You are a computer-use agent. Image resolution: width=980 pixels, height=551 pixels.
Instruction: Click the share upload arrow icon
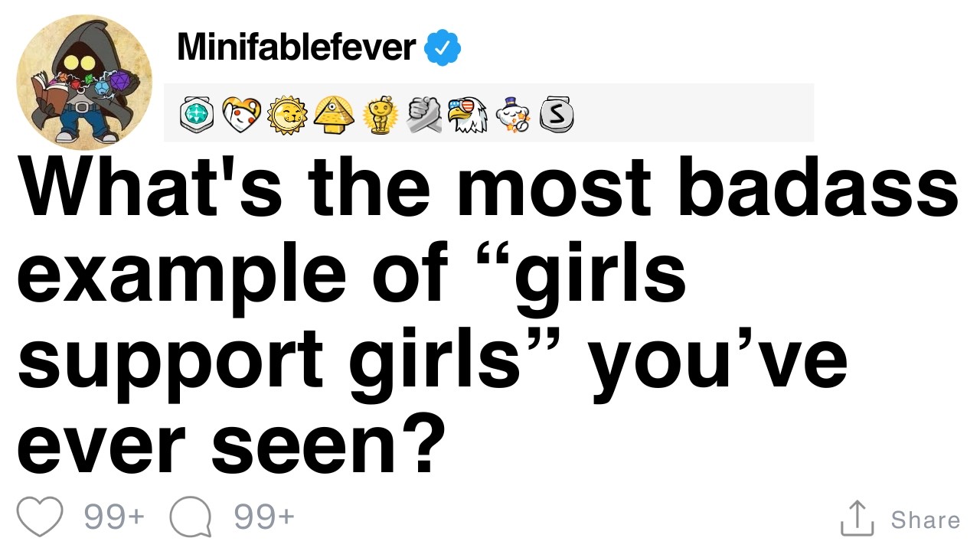coord(857,518)
